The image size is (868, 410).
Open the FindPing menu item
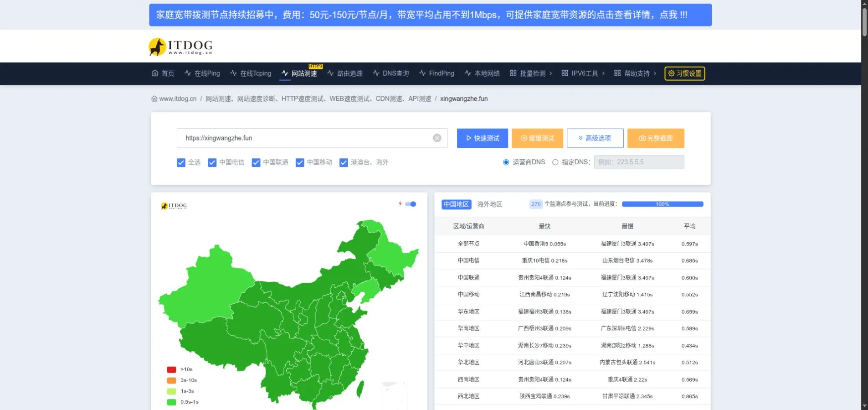pos(437,73)
